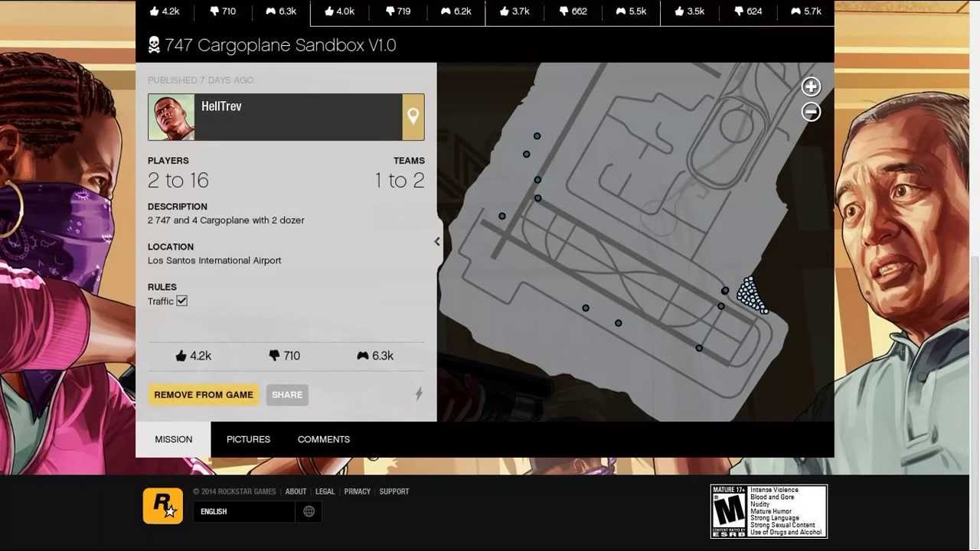The width and height of the screenshot is (980, 551).
Task: Click Remove From Game button
Action: [x=204, y=395]
